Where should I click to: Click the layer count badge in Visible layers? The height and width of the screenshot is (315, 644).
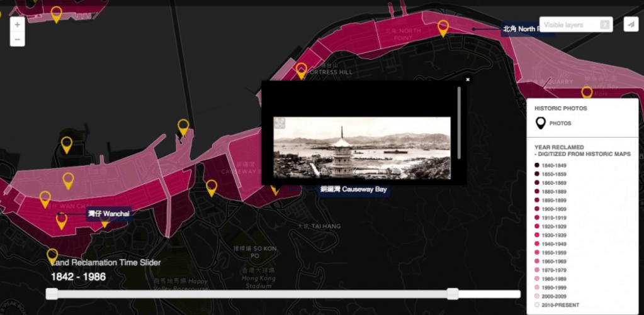[604, 25]
